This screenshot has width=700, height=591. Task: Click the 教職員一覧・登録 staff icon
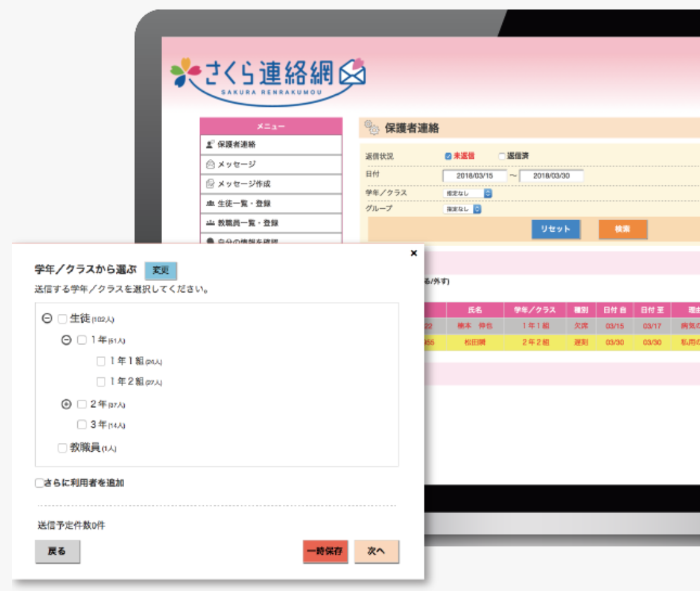pyautogui.click(x=210, y=223)
